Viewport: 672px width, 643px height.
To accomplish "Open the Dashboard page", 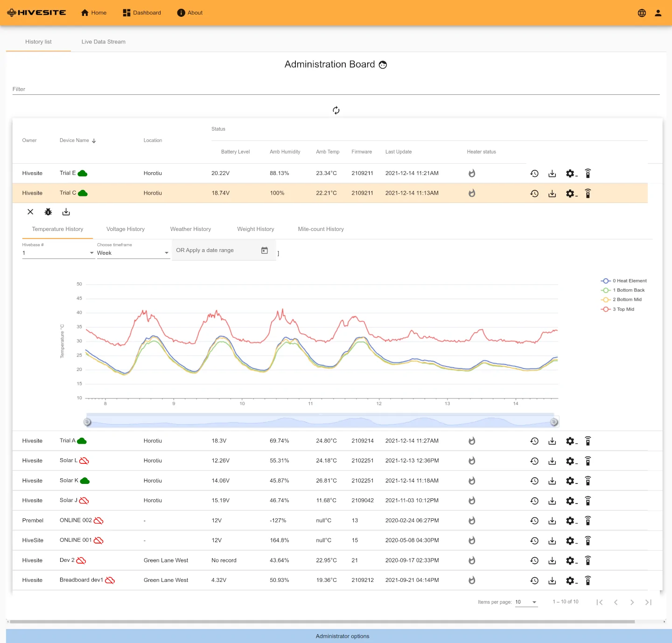I will (142, 13).
